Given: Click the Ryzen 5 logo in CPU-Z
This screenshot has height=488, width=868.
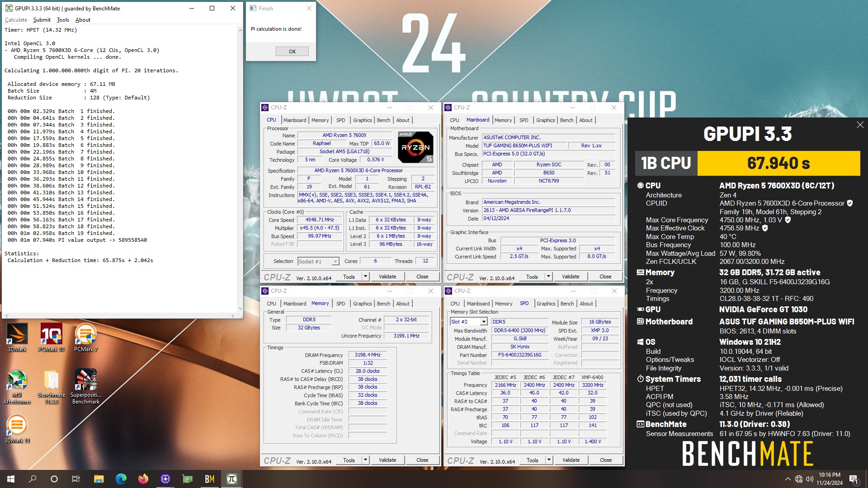Looking at the screenshot, I should click(x=415, y=147).
